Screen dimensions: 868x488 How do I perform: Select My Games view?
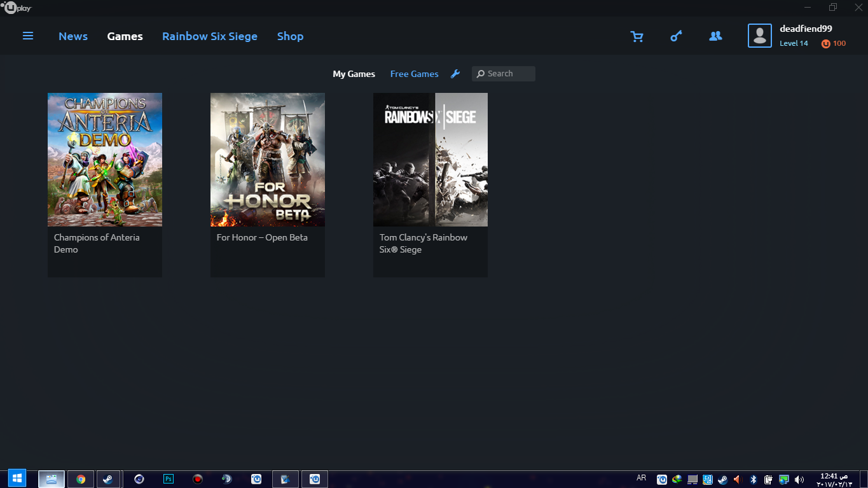[x=354, y=74]
